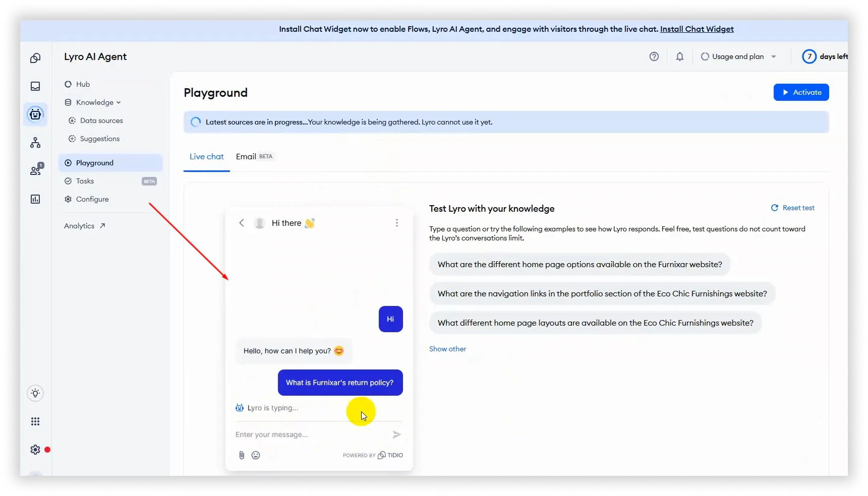Open the emoji picker icon

pos(256,455)
